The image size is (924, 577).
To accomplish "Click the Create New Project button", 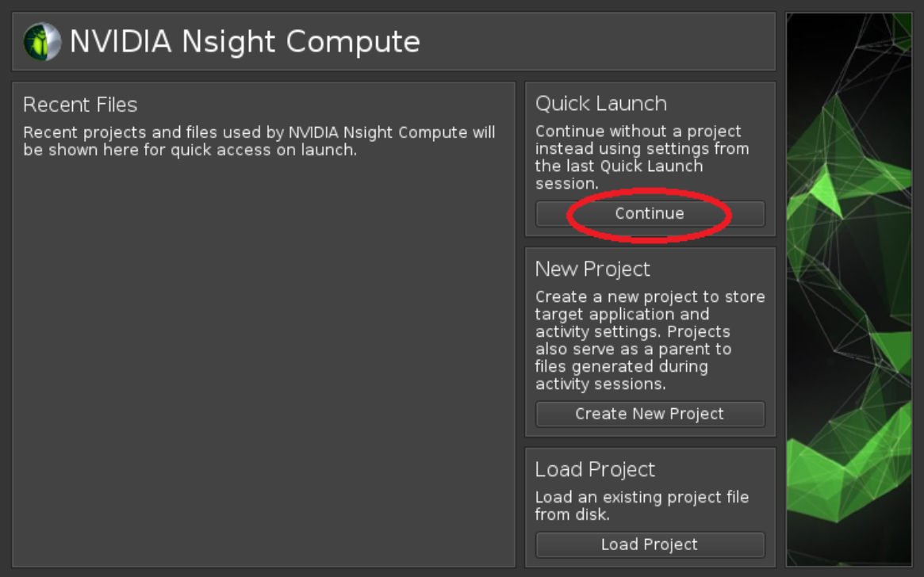I will pos(650,414).
